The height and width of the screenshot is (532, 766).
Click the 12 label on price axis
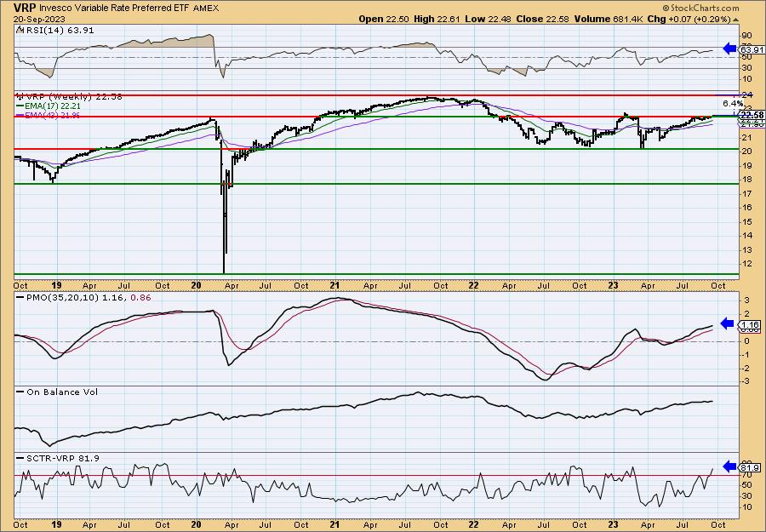(747, 264)
